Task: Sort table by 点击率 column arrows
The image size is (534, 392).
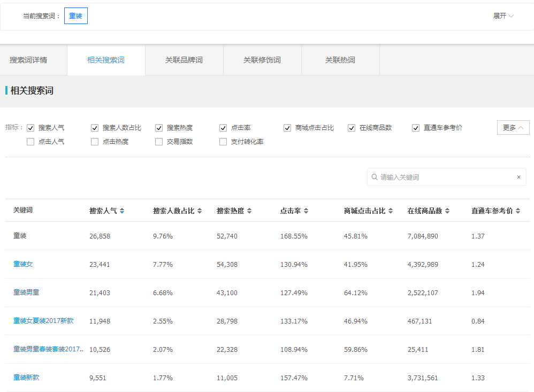Action: click(x=306, y=211)
